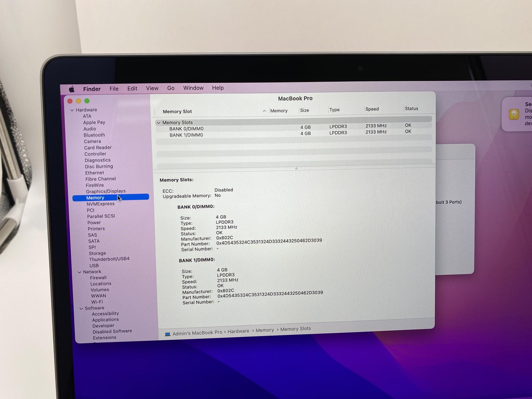Image resolution: width=532 pixels, height=399 pixels.
Task: Select SAS in the sidebar
Action: (92, 235)
